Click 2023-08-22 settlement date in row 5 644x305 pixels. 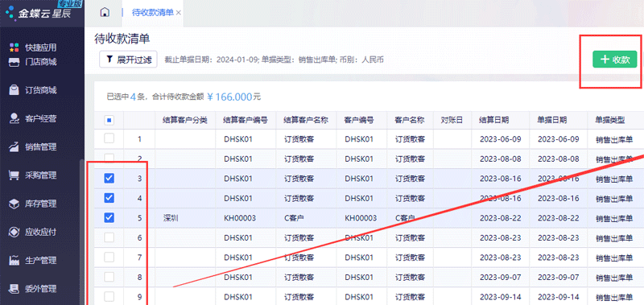[x=500, y=218]
